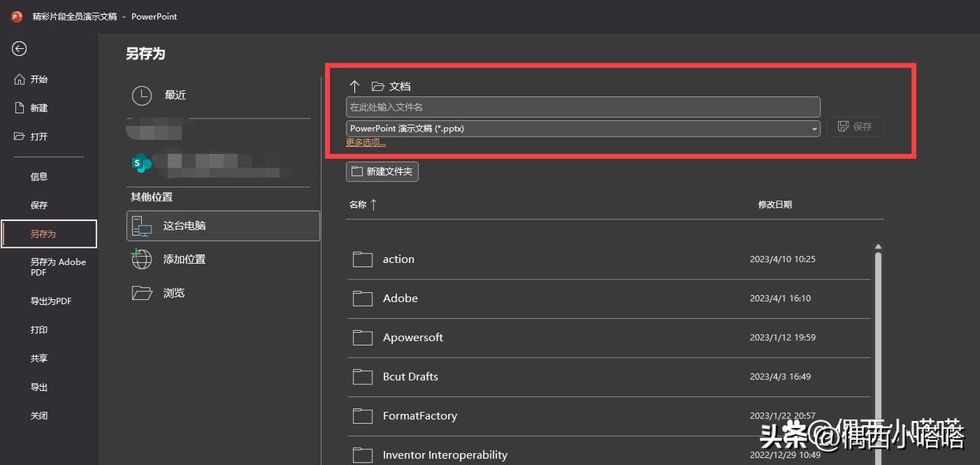This screenshot has width=980, height=465.
Task: Open the 信息 menu item
Action: click(x=39, y=177)
